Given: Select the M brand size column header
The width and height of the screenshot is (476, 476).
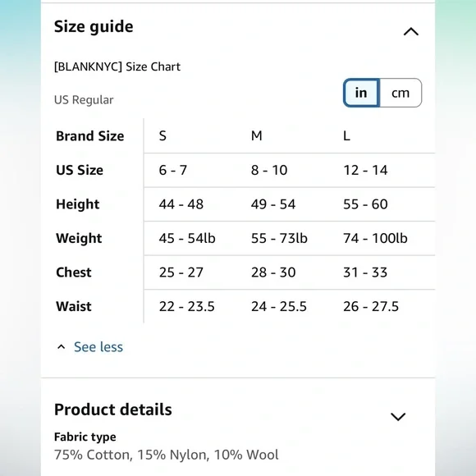Looking at the screenshot, I should [x=257, y=135].
